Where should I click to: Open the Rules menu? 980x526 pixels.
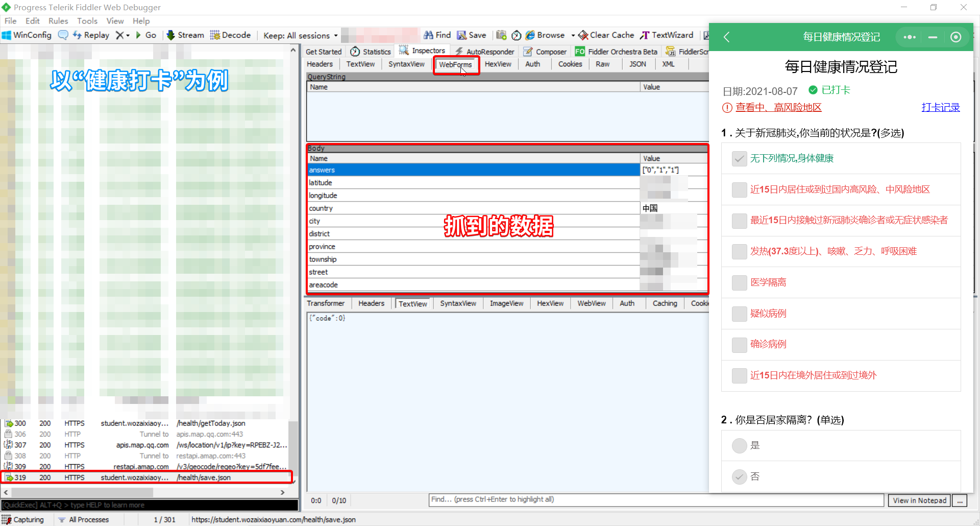click(x=58, y=21)
